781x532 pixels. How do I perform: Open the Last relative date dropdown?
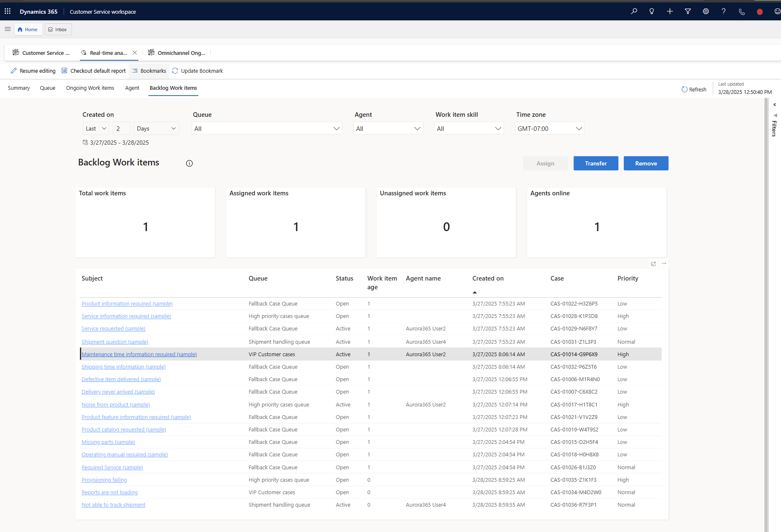96,128
